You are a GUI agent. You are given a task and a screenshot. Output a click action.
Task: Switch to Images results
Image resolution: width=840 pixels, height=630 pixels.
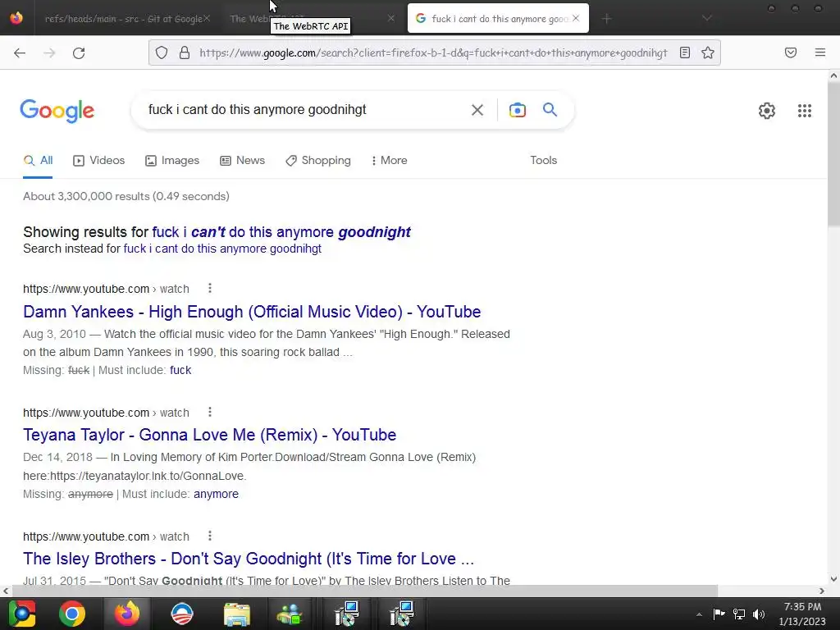[172, 160]
